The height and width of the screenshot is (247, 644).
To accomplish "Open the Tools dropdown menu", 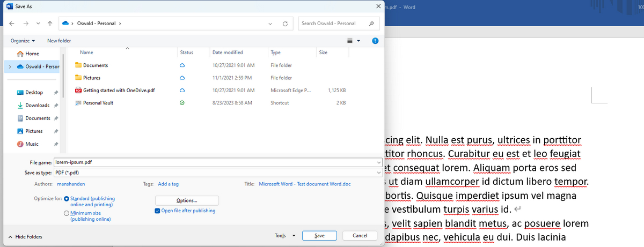I will point(284,236).
